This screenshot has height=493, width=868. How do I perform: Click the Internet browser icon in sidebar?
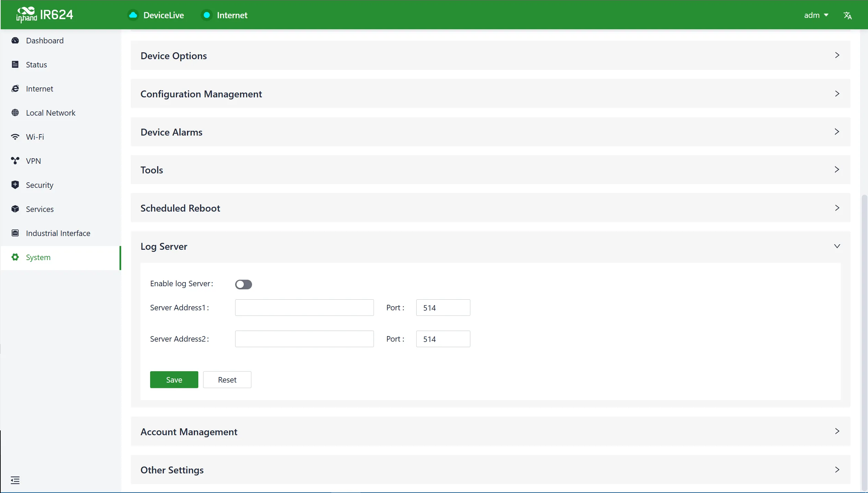pyautogui.click(x=15, y=89)
